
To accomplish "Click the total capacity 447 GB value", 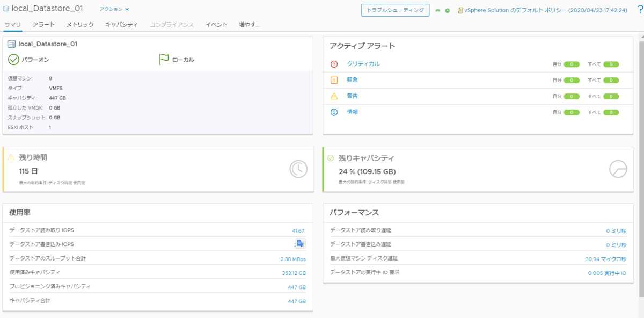I will (297, 301).
